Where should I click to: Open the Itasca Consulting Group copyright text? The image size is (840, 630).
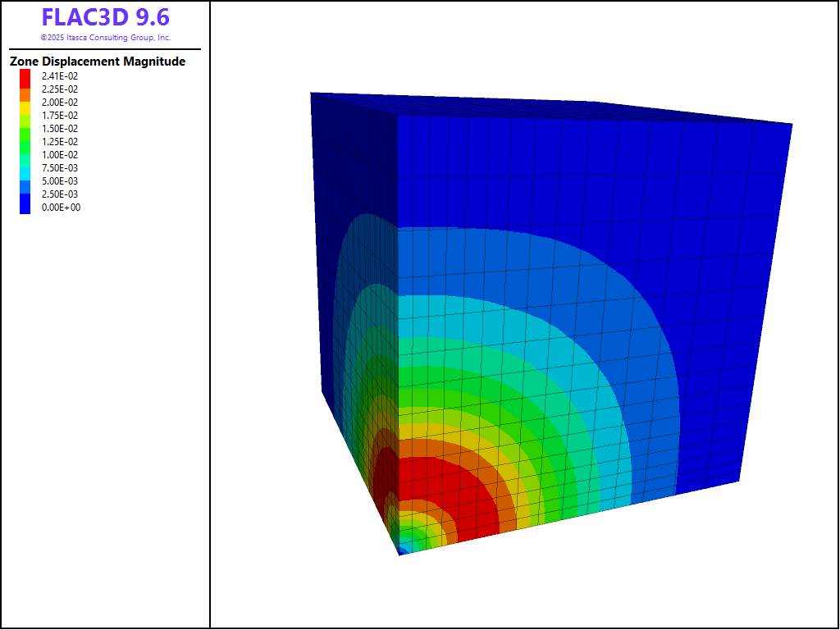pyautogui.click(x=105, y=38)
